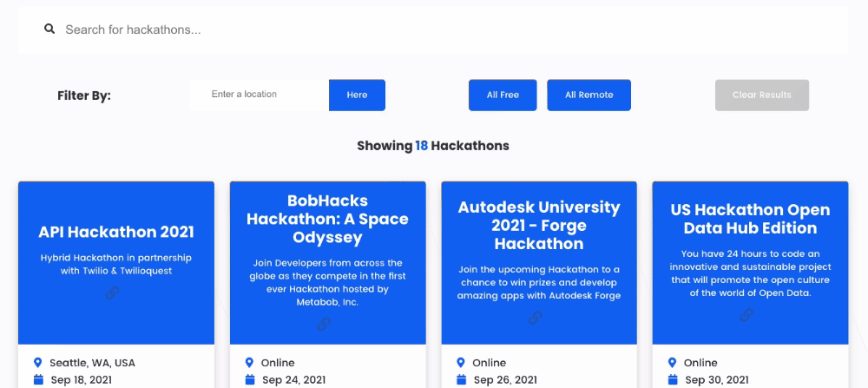Click Hybrid Hackathon in partnership description
This screenshot has width=868, height=388.
click(116, 265)
